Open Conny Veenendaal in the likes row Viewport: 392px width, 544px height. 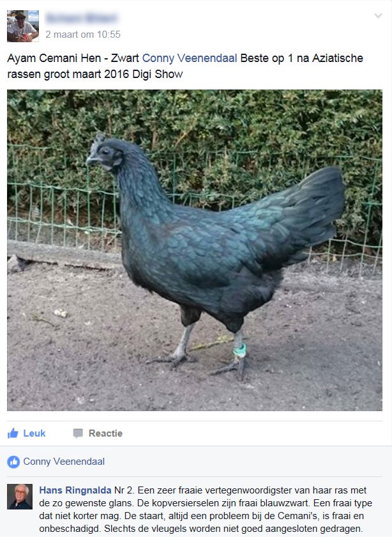[x=64, y=462]
